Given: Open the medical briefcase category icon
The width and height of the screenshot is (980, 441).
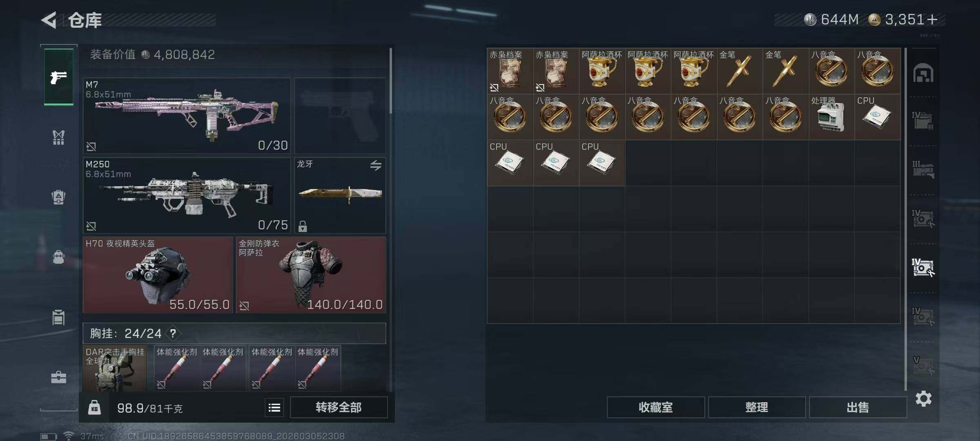Looking at the screenshot, I should [x=58, y=377].
